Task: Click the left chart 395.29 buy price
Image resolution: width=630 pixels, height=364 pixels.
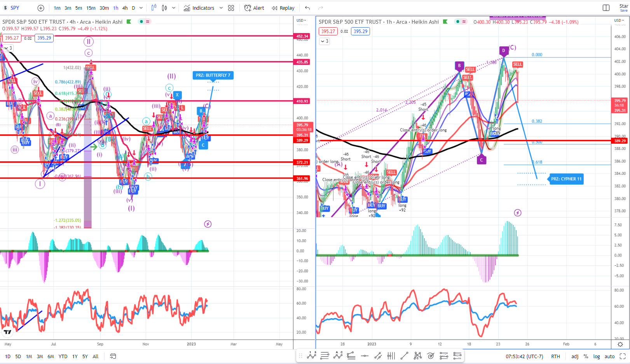Action: pyautogui.click(x=44, y=38)
